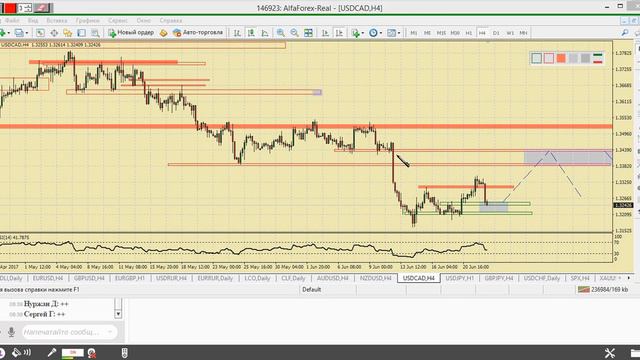The height and width of the screenshot is (360, 640).
Task: Switch to EURUSD,H4 chart tab
Action: tap(48, 278)
